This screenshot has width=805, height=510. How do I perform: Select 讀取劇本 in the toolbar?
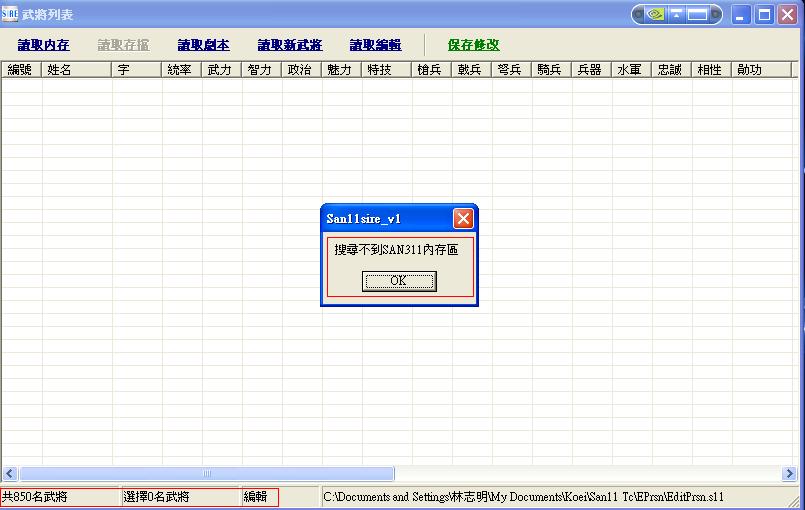[x=203, y=45]
